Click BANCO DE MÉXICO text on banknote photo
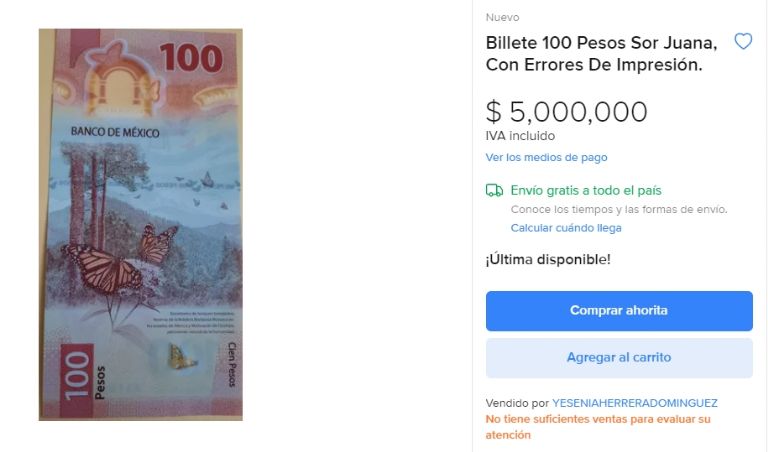 click(115, 132)
